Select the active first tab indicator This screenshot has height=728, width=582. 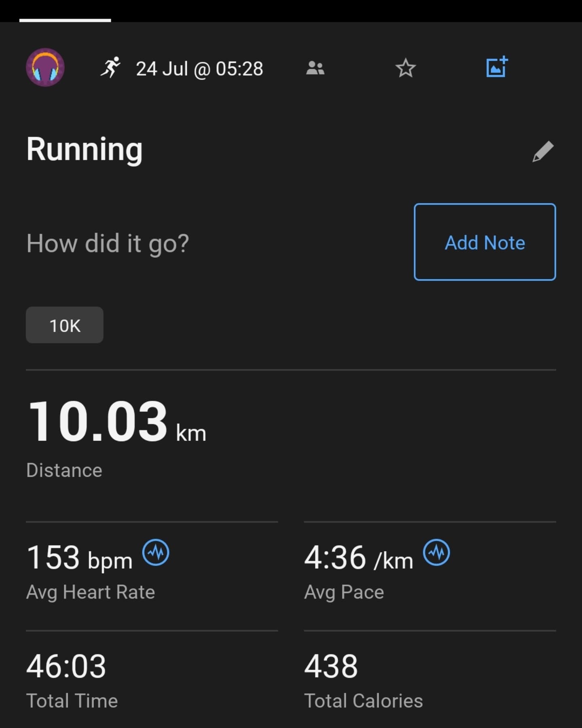[65, 20]
